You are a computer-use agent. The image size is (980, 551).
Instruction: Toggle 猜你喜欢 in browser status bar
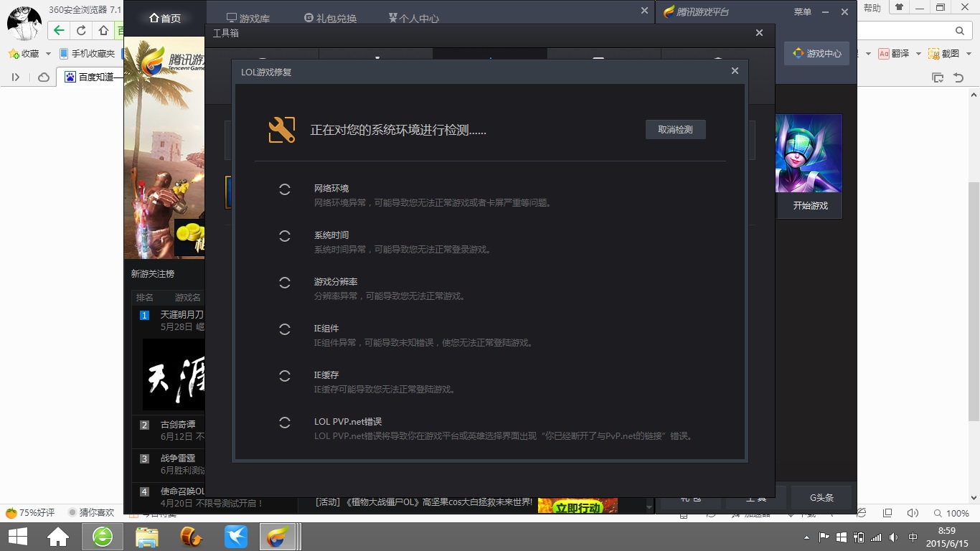pos(90,513)
